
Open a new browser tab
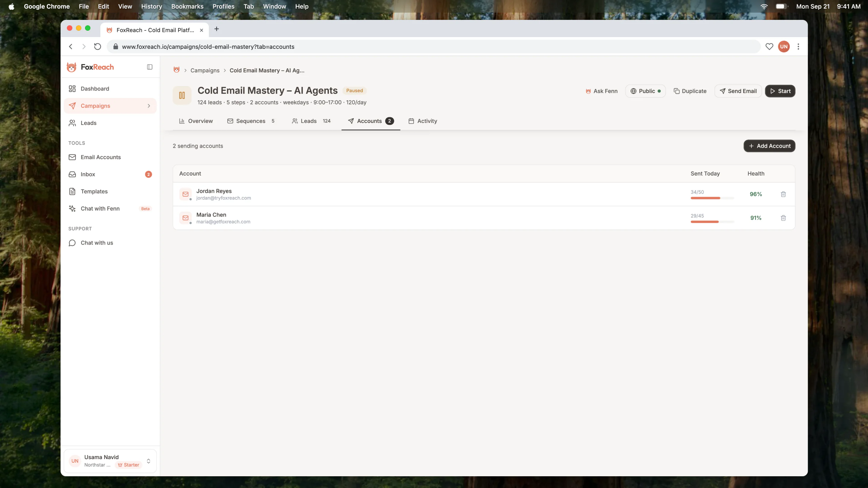pos(216,29)
